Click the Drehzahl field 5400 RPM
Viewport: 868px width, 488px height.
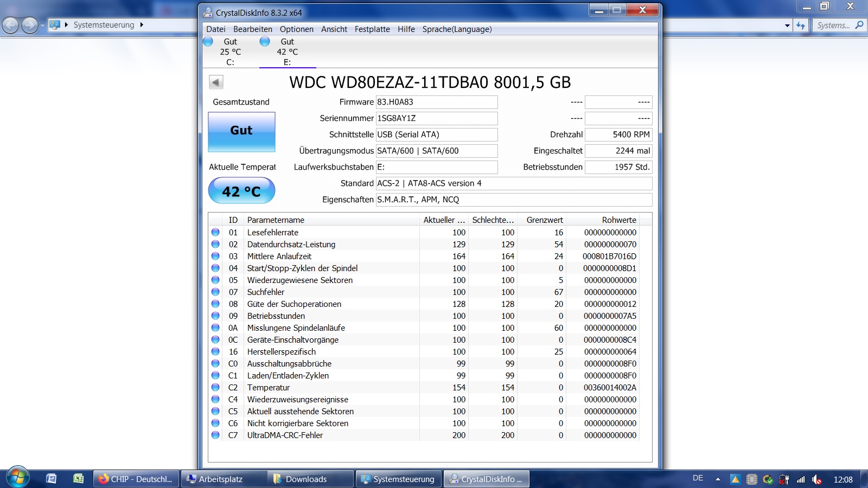click(x=618, y=134)
